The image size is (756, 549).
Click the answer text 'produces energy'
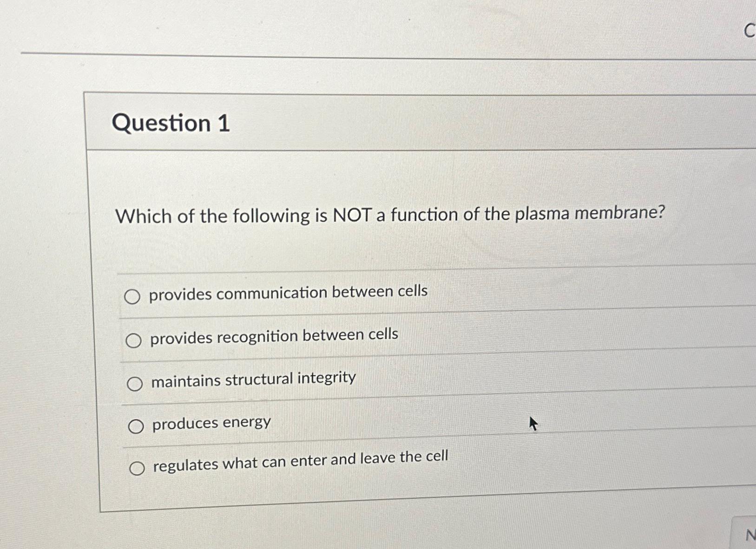click(x=210, y=423)
